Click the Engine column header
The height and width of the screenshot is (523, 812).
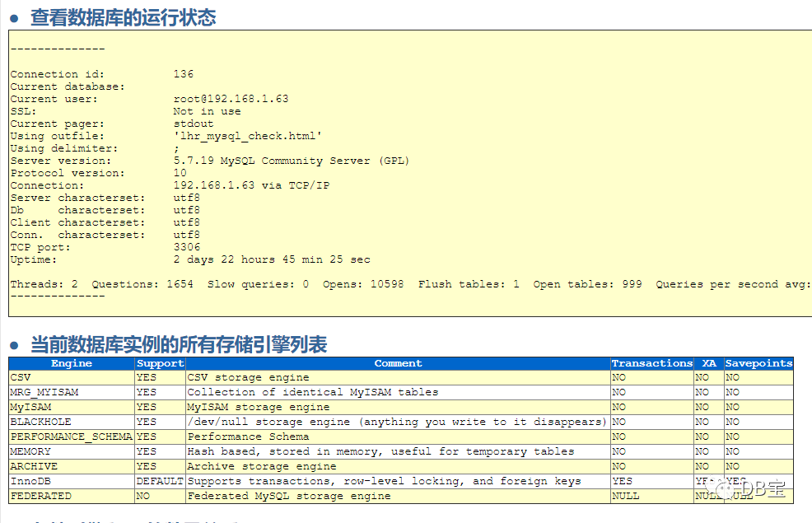(71, 362)
